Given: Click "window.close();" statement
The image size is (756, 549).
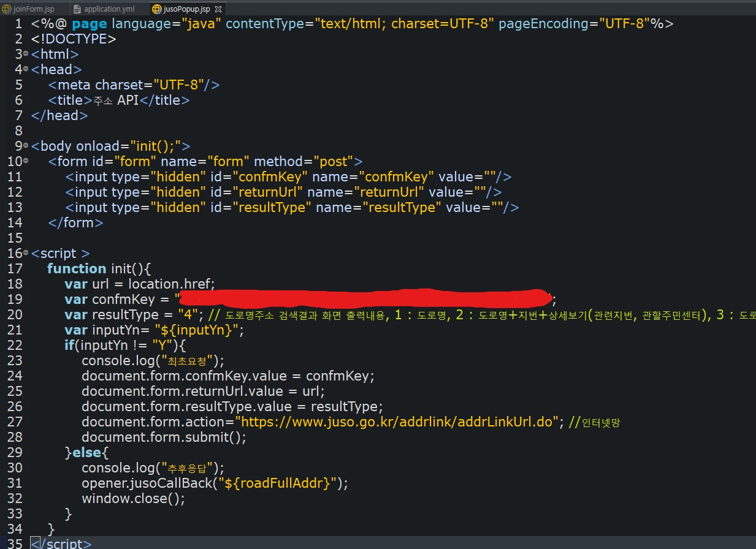Looking at the screenshot, I should coord(133,498).
